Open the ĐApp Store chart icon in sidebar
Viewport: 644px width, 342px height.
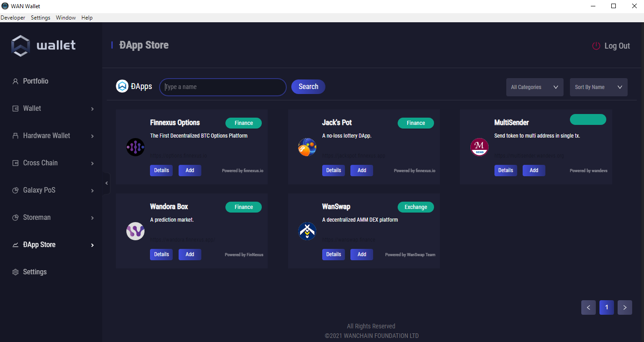click(15, 245)
